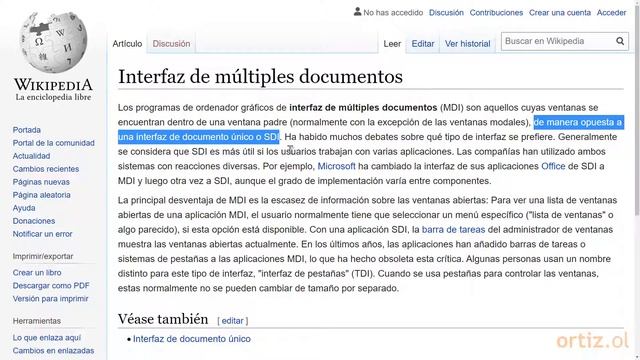Click the Imprimir/exportar section heading
This screenshot has width=640, height=360.
43,256
